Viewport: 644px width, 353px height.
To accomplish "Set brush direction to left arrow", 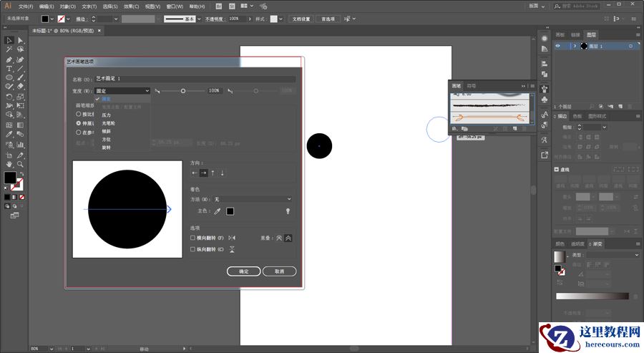I will pyautogui.click(x=195, y=173).
